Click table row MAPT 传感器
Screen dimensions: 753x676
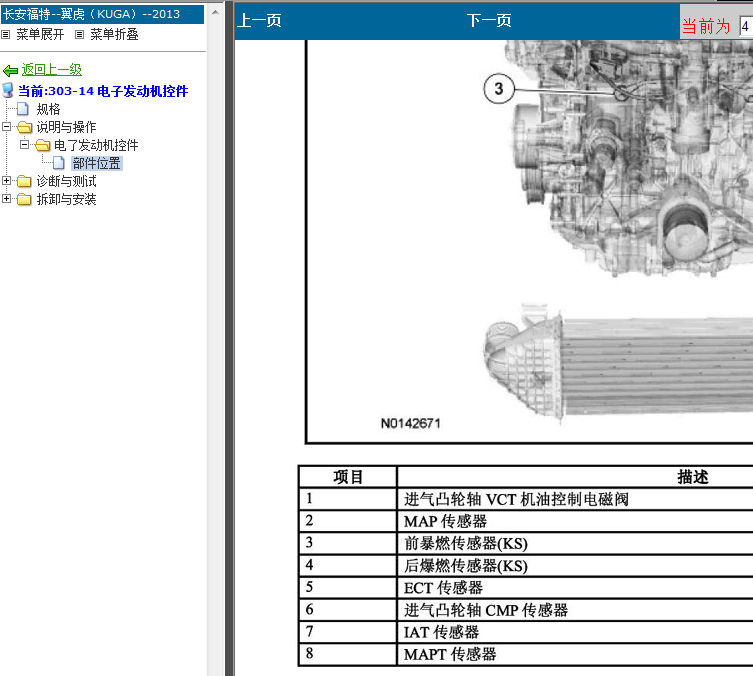(526, 654)
